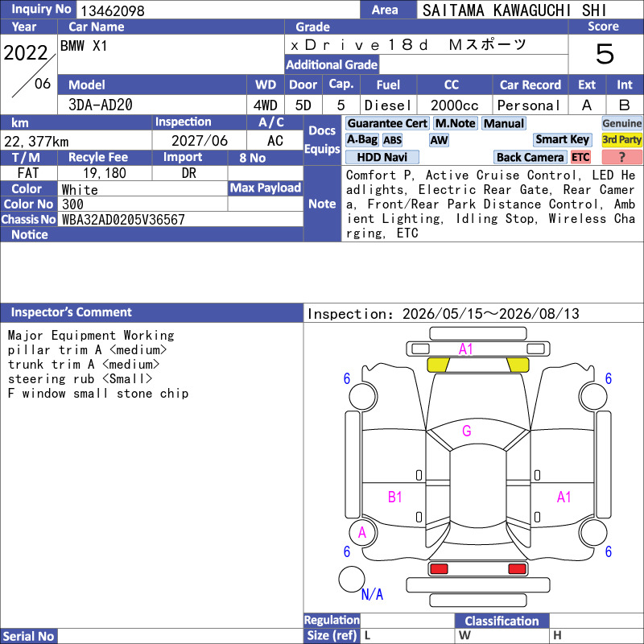Click the Score value 5
Viewport: 644px width, 644px height.
pos(605,54)
